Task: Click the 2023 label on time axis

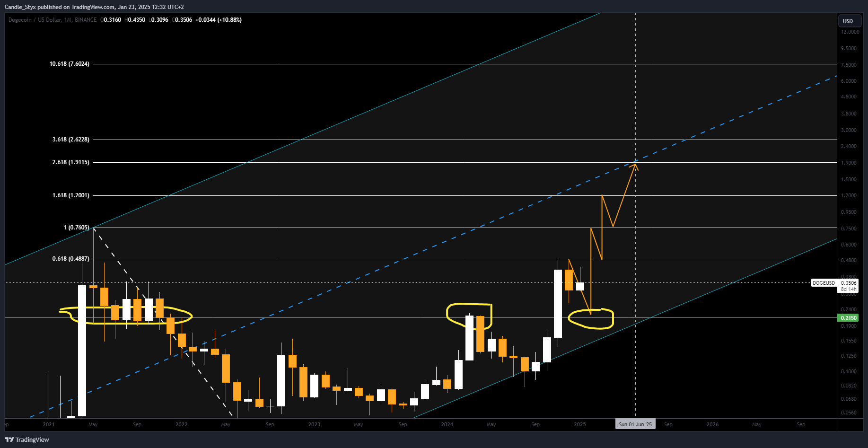Action: tap(314, 424)
